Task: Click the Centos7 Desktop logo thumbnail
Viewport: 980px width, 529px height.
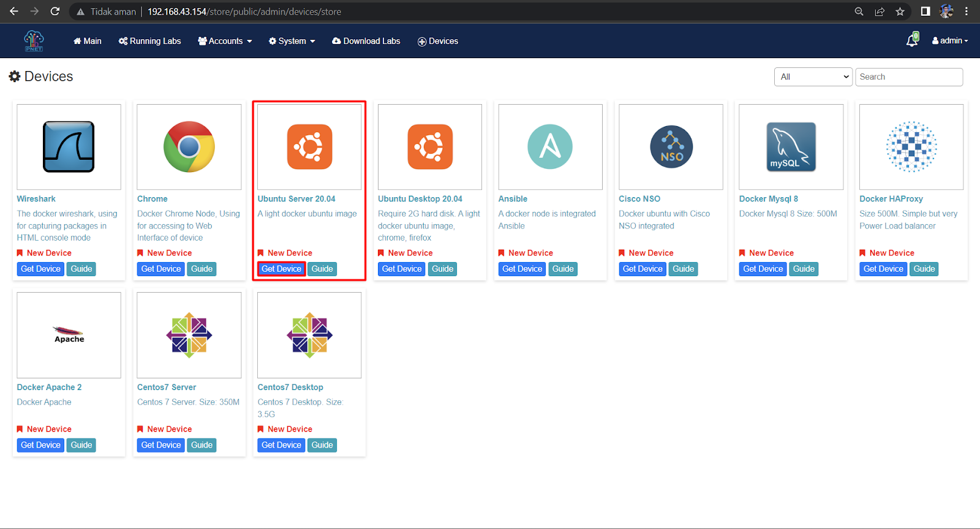Action: click(309, 335)
